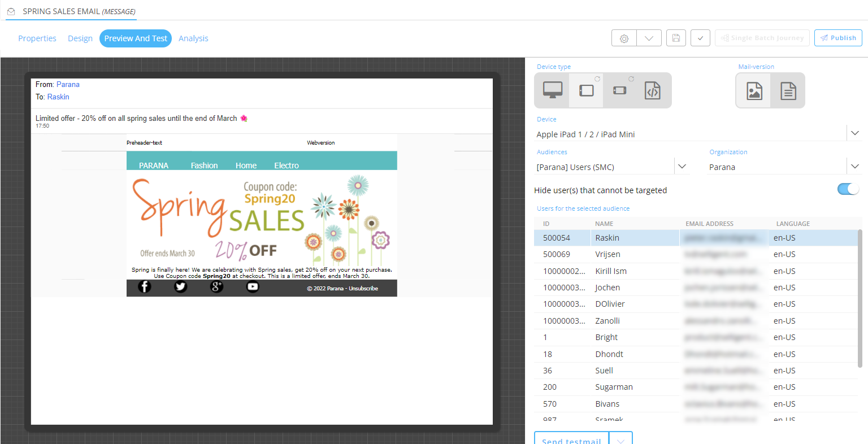
Task: Expand the Organization dropdown showing Parana
Action: click(854, 167)
